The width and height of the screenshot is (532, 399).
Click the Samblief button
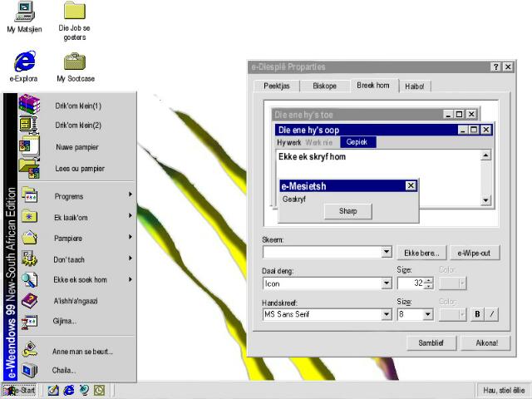coord(429,342)
